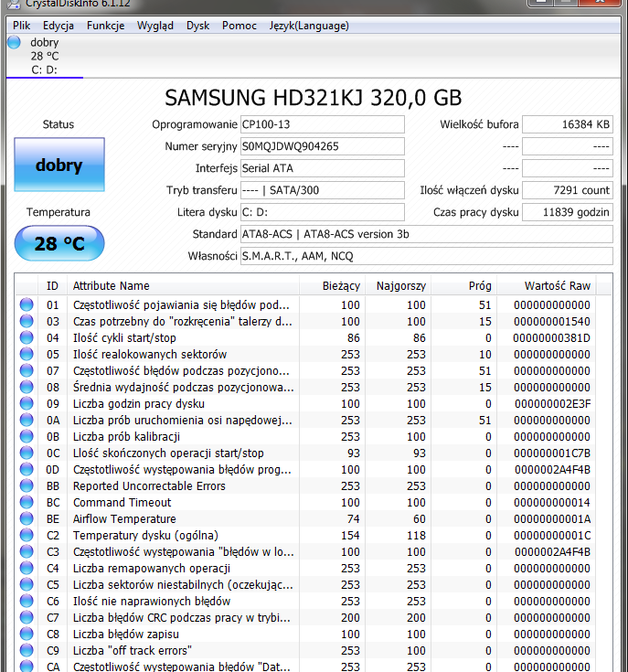Viewport: 628px width, 672px height.
Task: Click raw value 00000000001C
Action: pos(552,535)
